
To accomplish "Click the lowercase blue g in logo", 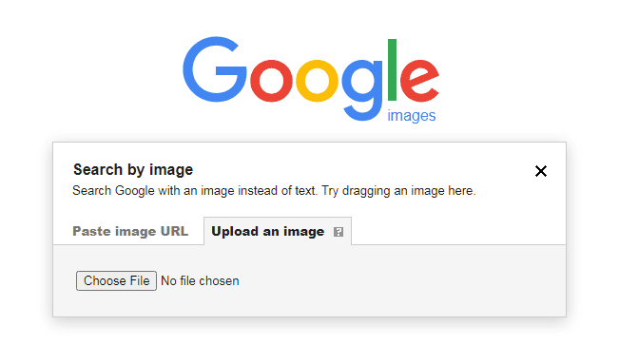I will point(362,90).
